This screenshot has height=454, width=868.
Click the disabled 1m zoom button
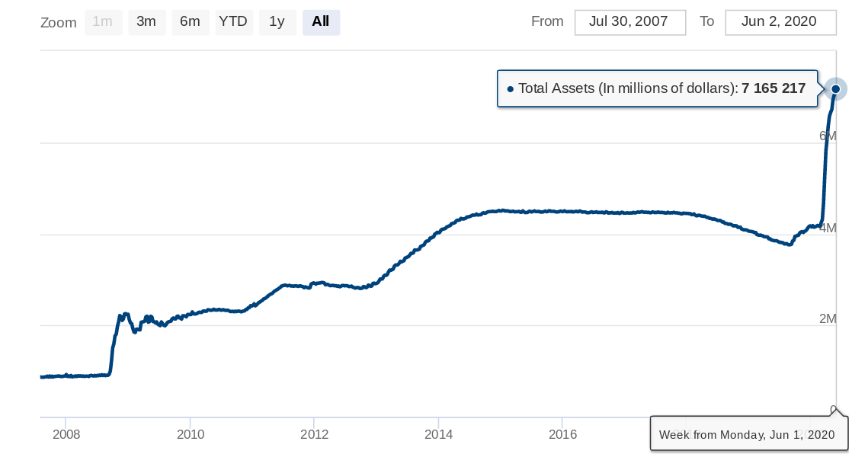[x=103, y=22]
